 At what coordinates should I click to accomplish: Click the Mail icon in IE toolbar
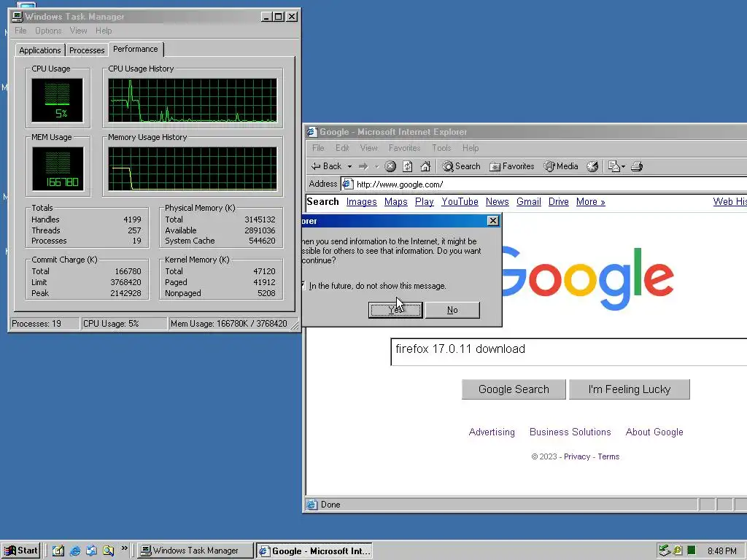(x=614, y=166)
